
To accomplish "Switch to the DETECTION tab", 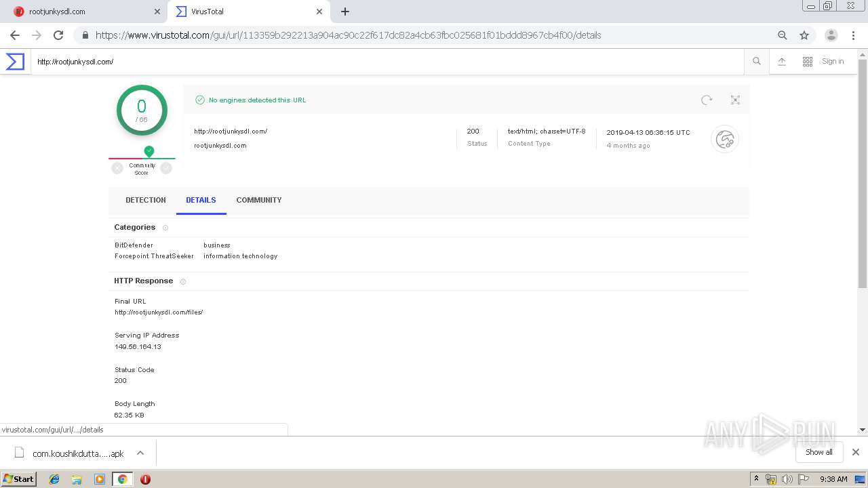I will click(x=146, y=200).
